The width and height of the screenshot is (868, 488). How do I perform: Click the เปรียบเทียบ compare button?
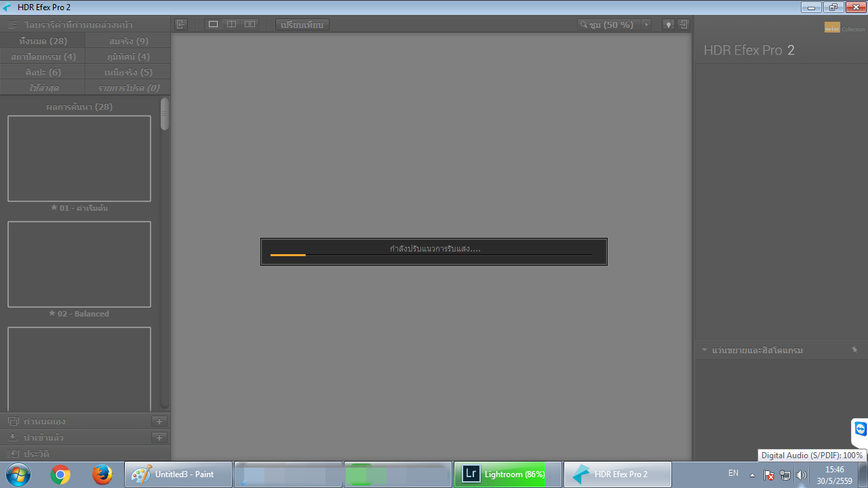coord(302,24)
